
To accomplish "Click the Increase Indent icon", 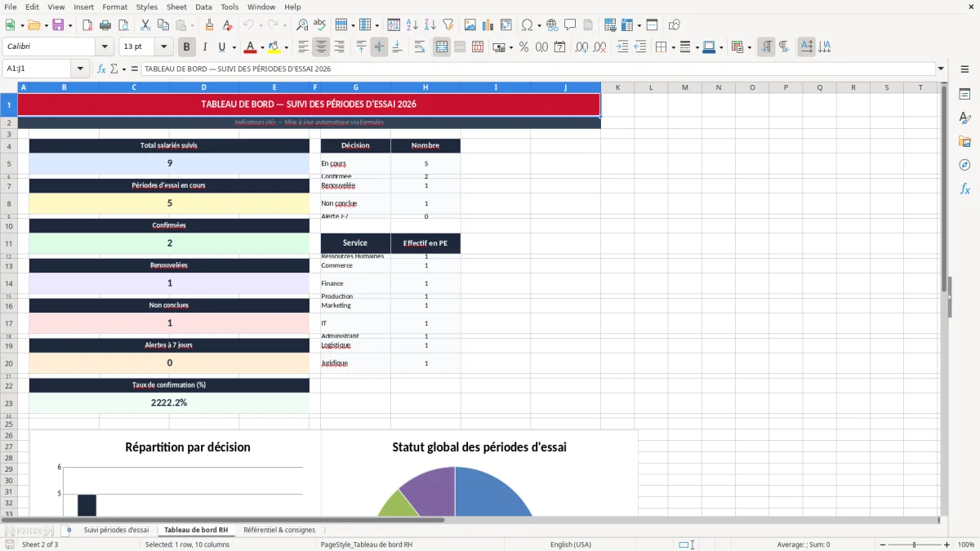I will click(x=622, y=47).
